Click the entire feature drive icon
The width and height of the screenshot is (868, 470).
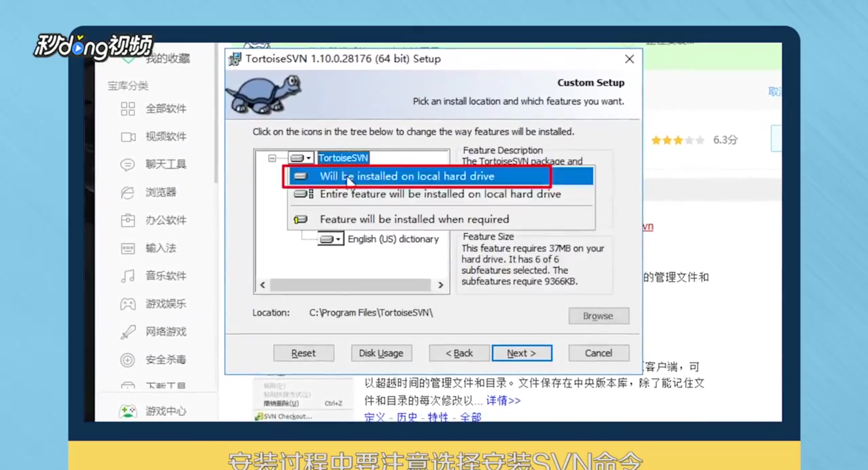tap(304, 194)
